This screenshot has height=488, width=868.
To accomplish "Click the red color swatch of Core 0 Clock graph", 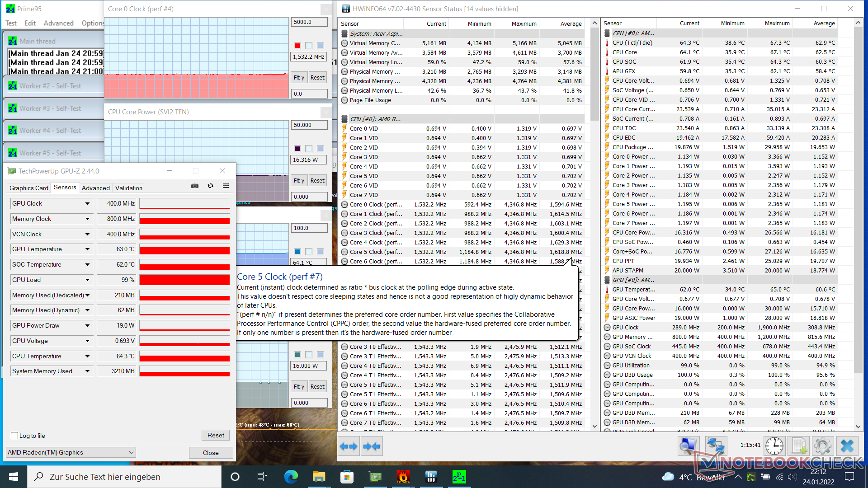I will (x=297, y=46).
